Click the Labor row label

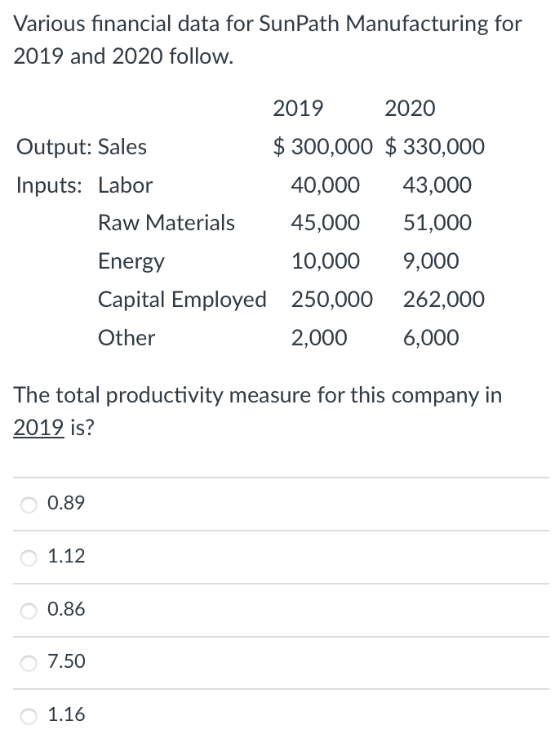(x=125, y=185)
